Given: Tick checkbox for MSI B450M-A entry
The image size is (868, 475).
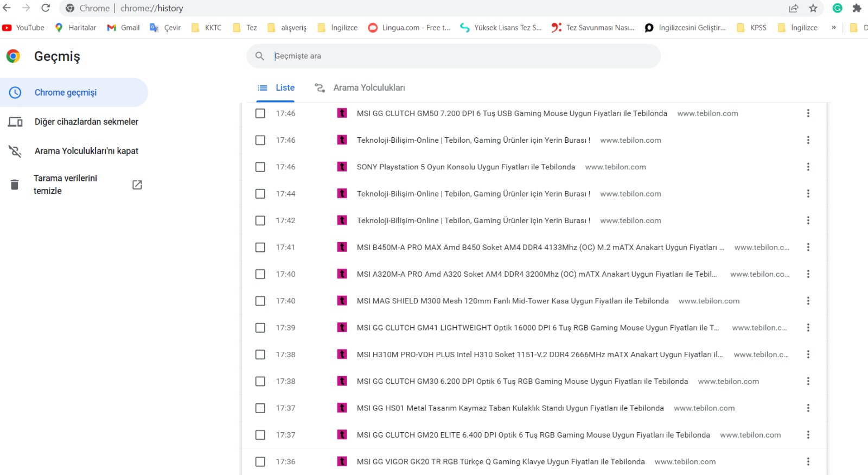Looking at the screenshot, I should click(x=260, y=247).
